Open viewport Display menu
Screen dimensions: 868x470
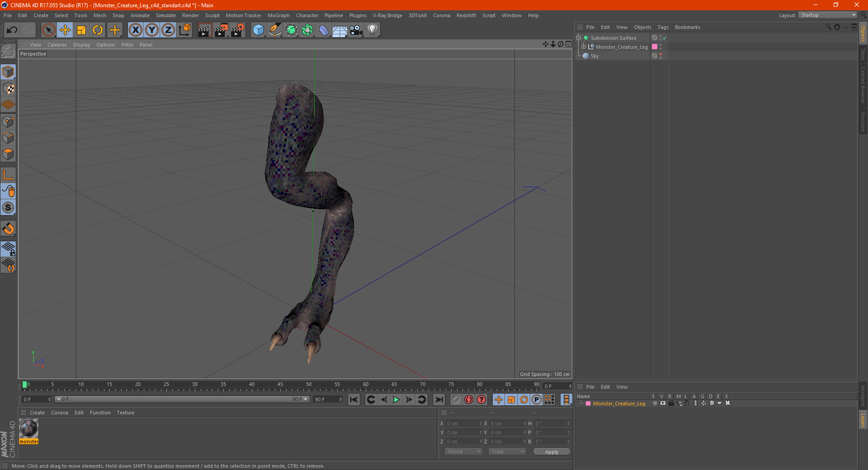[81, 45]
